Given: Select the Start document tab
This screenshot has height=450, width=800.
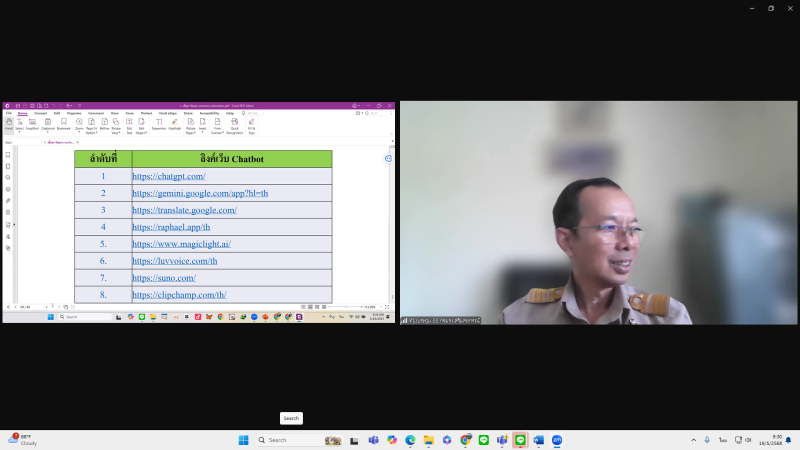Looking at the screenshot, I should 9,142.
